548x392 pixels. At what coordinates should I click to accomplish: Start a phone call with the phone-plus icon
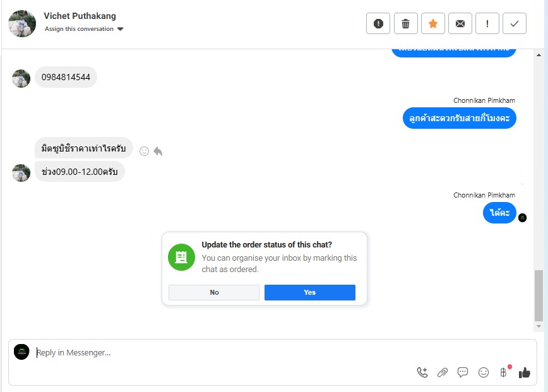(x=422, y=372)
